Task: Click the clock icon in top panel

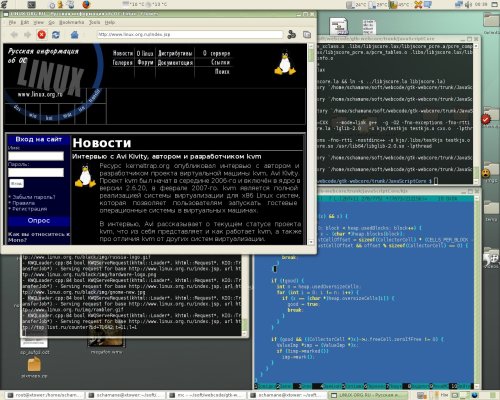Action: click(x=52, y=5)
